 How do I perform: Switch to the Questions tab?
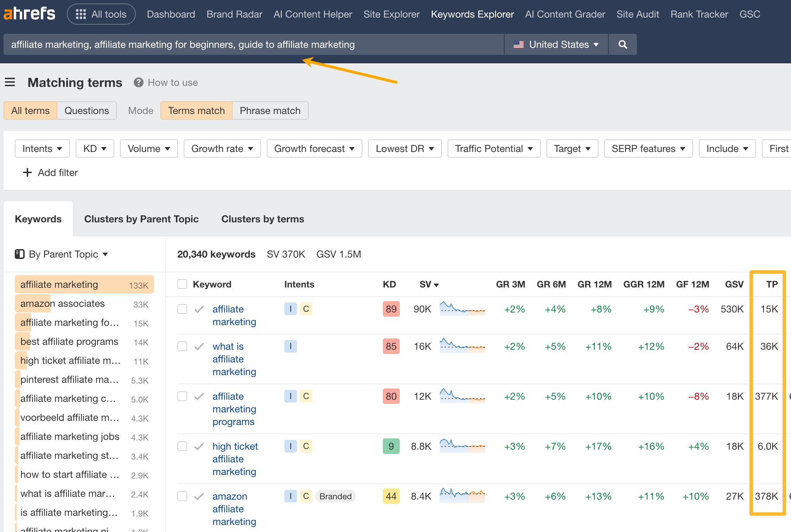tap(87, 110)
